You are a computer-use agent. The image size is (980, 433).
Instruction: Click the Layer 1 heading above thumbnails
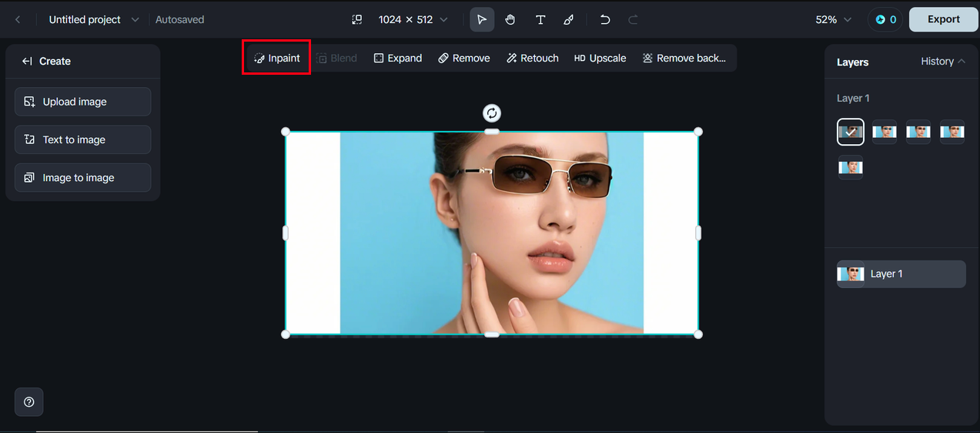(853, 98)
